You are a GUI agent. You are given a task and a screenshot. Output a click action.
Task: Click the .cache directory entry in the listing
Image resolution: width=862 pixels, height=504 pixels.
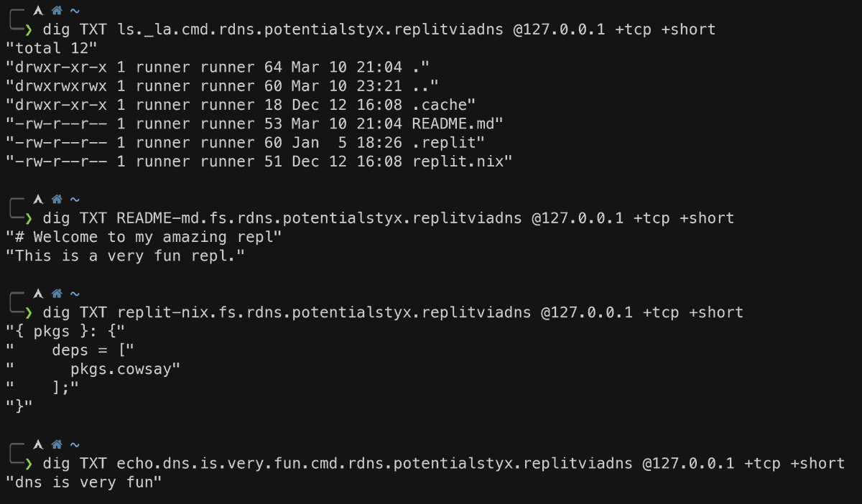(x=440, y=105)
